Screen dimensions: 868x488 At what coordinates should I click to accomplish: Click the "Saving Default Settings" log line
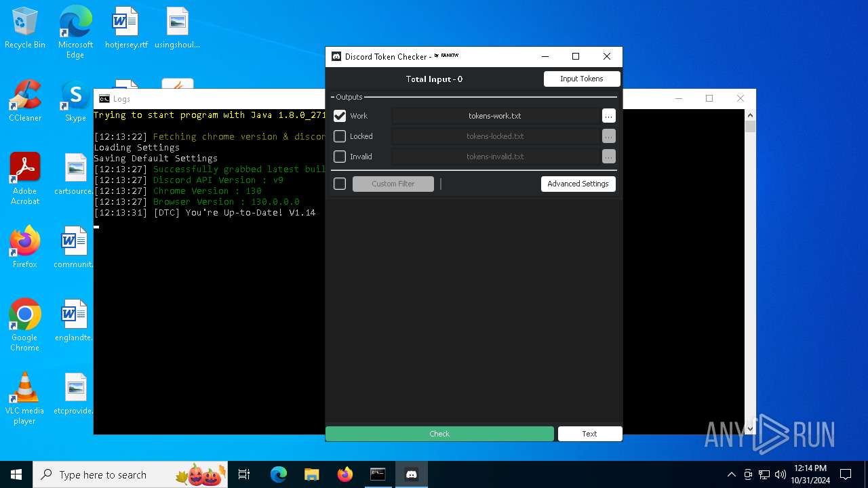156,159
